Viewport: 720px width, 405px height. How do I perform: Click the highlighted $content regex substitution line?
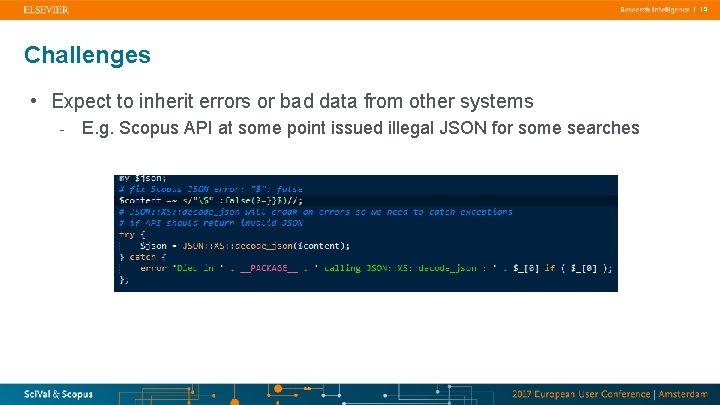tap(211, 201)
